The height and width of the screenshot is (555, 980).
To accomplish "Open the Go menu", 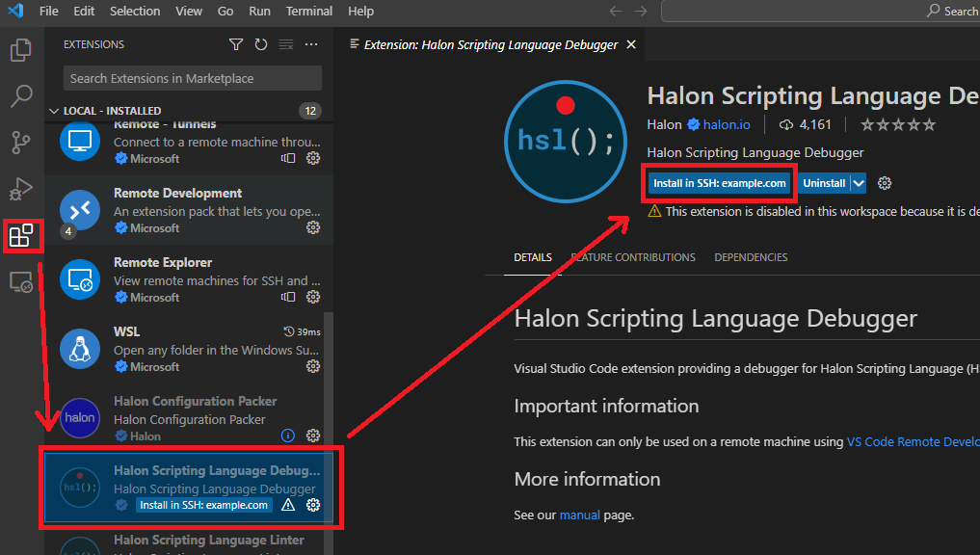I will (225, 12).
